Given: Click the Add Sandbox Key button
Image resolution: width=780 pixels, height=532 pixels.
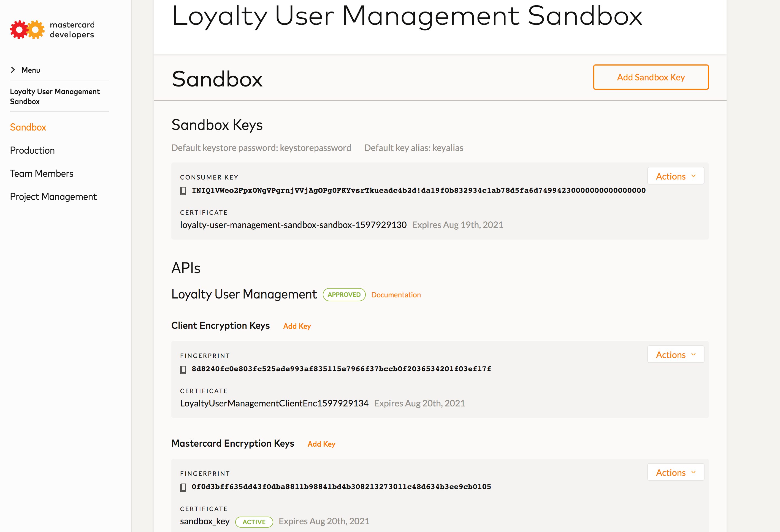Looking at the screenshot, I should (651, 77).
